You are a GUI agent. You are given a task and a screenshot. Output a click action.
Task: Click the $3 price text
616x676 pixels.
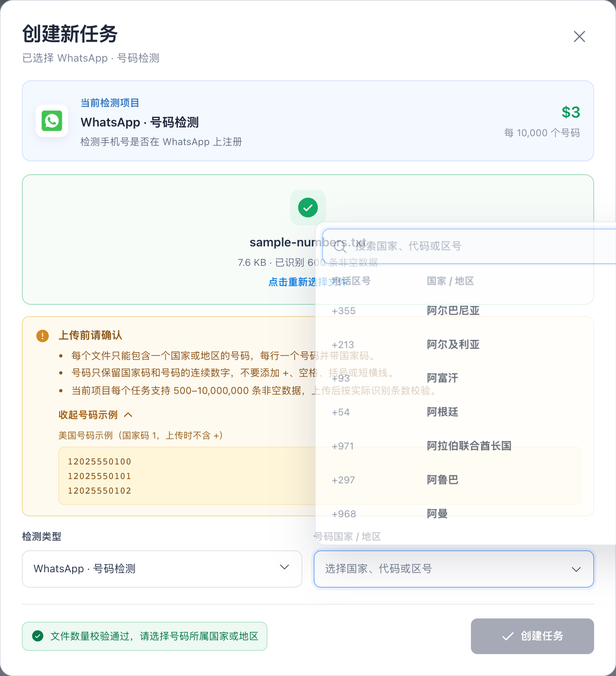pyautogui.click(x=571, y=112)
